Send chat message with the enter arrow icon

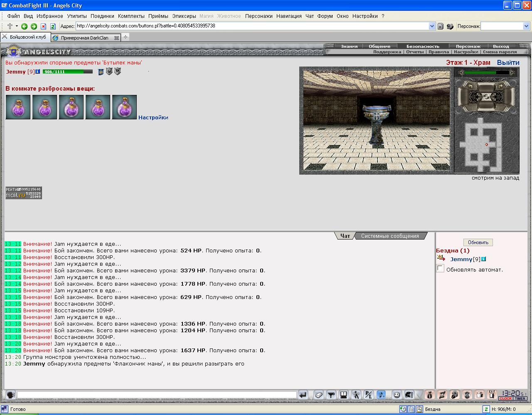click(303, 395)
